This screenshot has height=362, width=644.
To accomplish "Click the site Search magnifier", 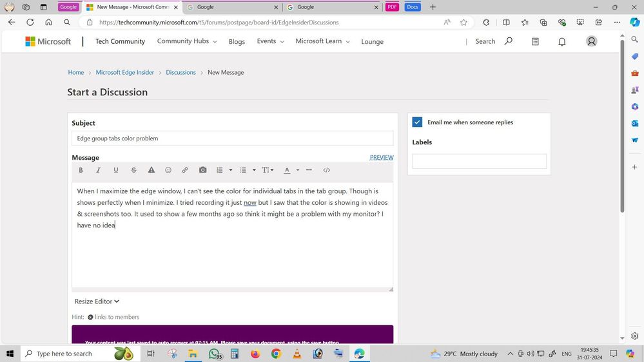I will tap(509, 41).
